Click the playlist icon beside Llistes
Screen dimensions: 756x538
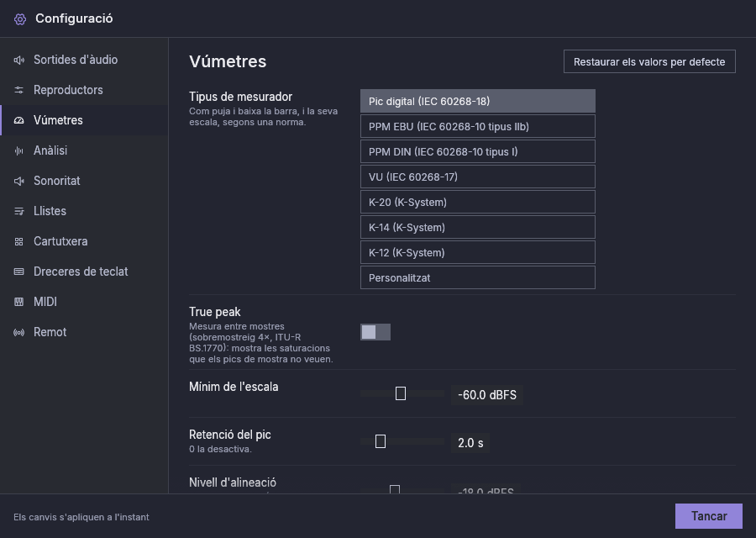(18, 211)
